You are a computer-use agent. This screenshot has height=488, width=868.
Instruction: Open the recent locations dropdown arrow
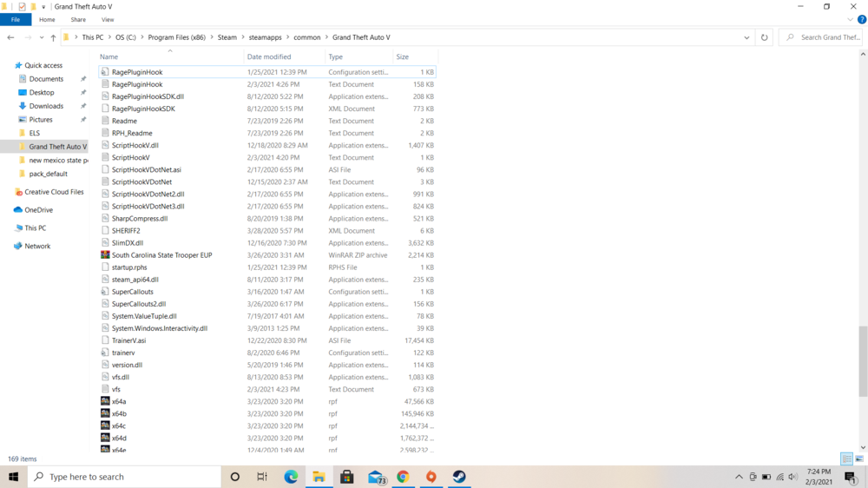(x=42, y=37)
